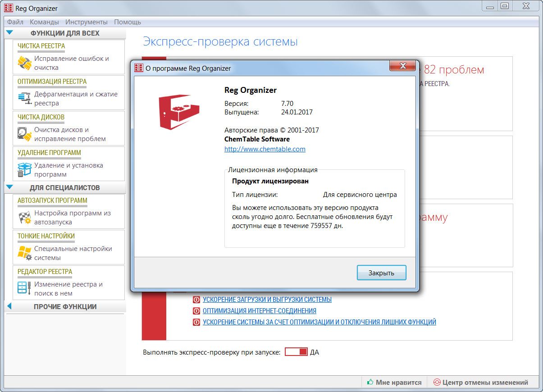Open the Помощь menu
This screenshot has width=543, height=392.
(x=128, y=22)
